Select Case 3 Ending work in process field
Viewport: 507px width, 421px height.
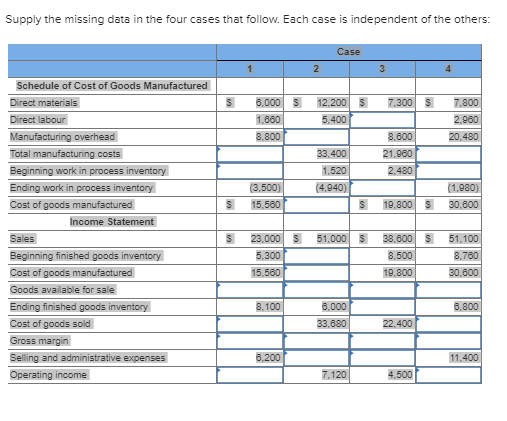pyautogui.click(x=382, y=188)
